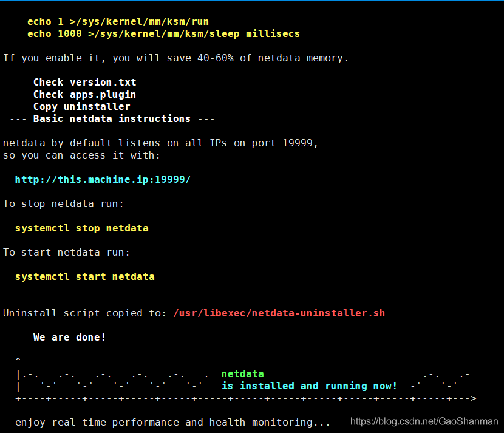
Task: Click the green 'netdata' word in the ASCII banner
Action: [x=243, y=374]
